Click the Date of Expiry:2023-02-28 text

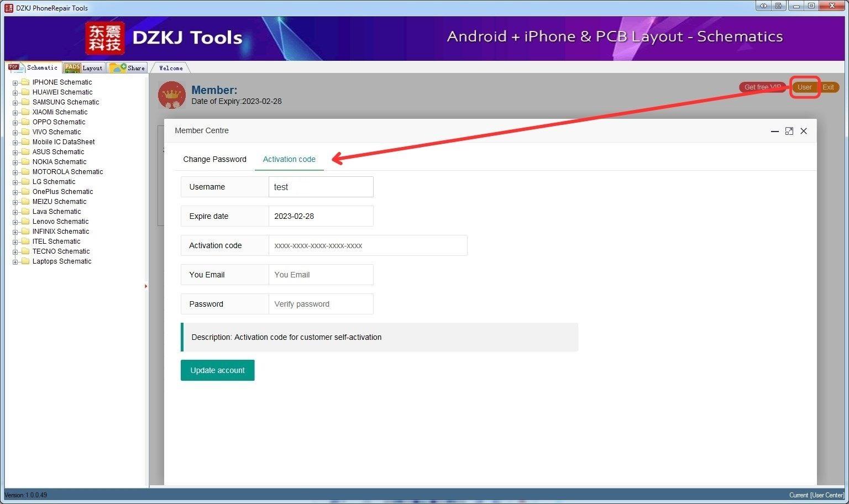237,102
